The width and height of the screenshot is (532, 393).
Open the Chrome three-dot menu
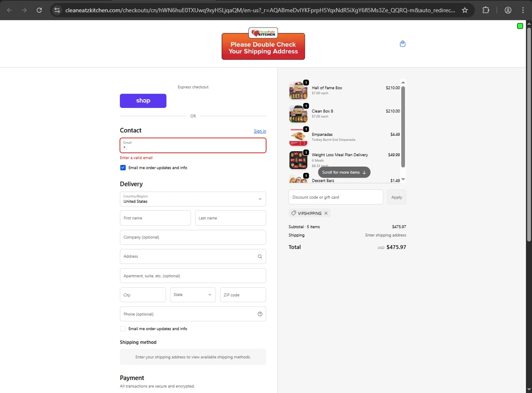(x=523, y=10)
